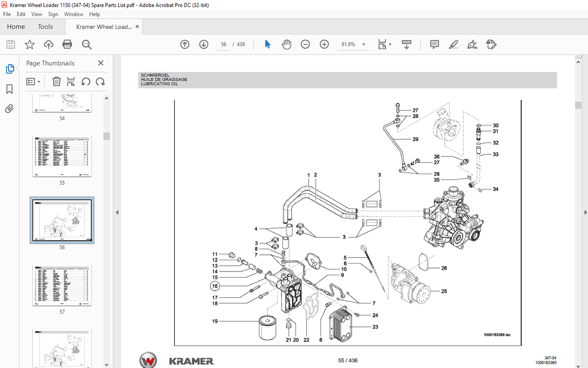Rotate the selected page counterclockwise

point(86,81)
